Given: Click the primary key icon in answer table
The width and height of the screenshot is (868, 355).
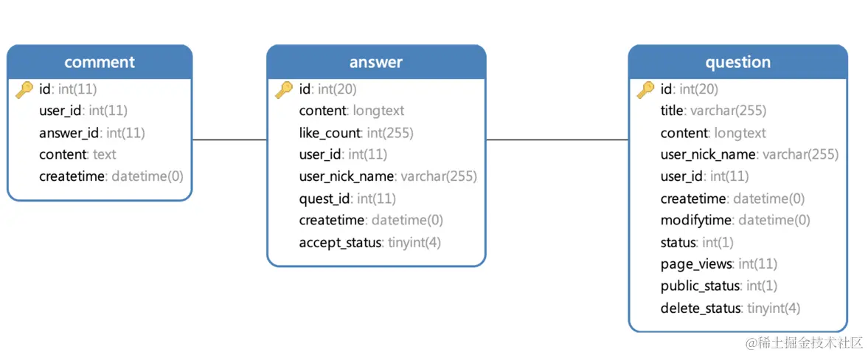Looking at the screenshot, I should (284, 90).
